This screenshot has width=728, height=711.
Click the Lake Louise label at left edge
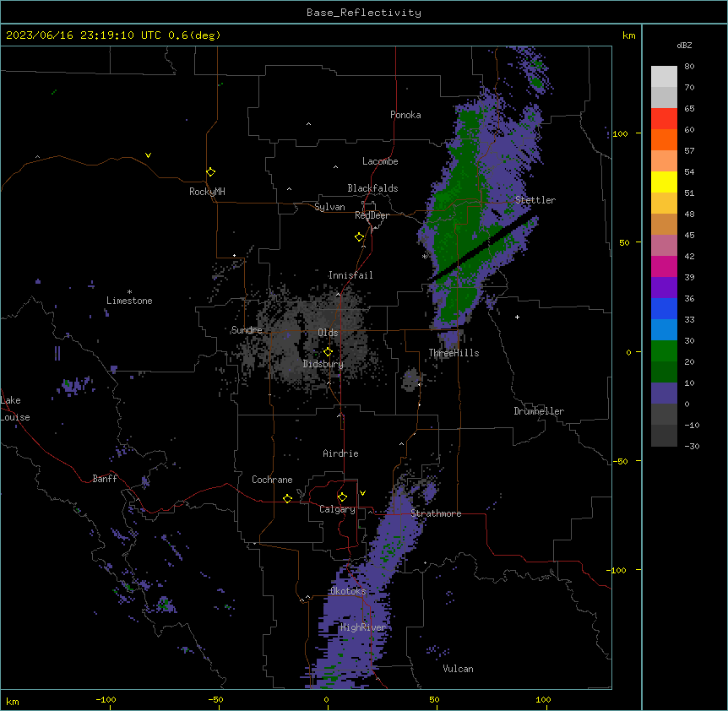click(x=15, y=409)
